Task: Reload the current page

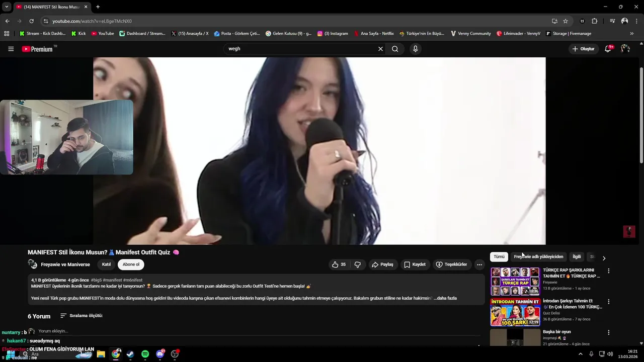Action: [x=31, y=21]
